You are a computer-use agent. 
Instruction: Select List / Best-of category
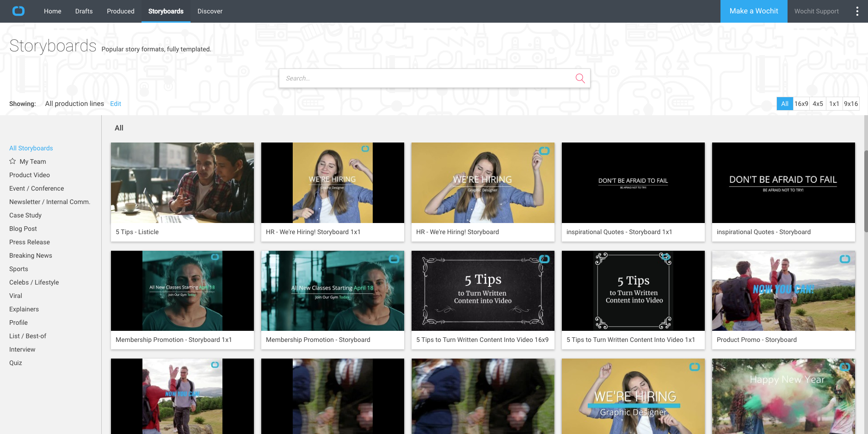[28, 336]
